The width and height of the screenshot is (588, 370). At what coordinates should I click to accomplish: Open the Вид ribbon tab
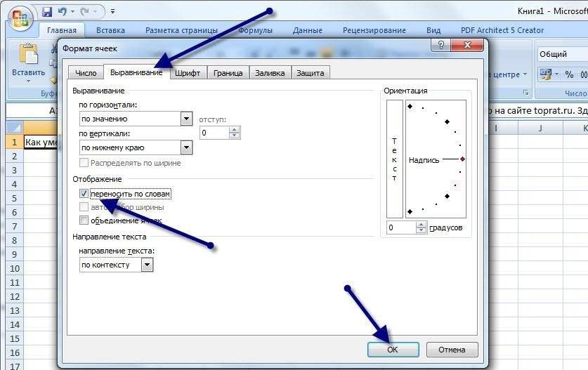click(433, 30)
